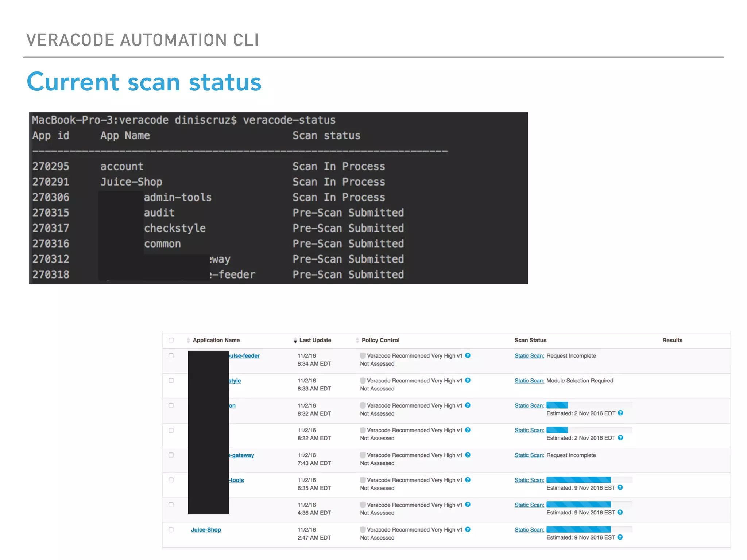
Task: Click sort arrow beside Last Update
Action: pyautogui.click(x=295, y=341)
